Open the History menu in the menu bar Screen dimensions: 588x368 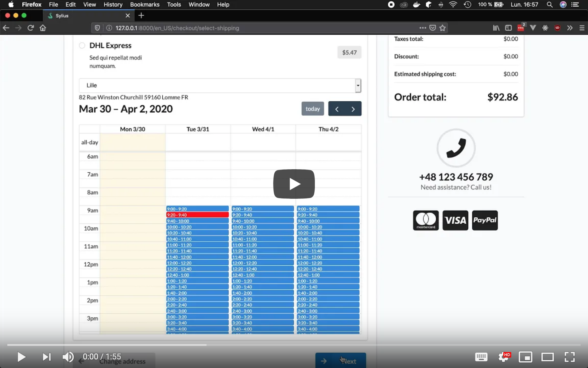coord(113,5)
